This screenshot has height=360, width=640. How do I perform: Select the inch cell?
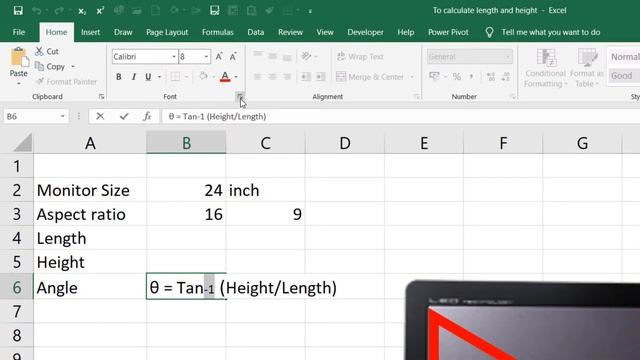click(x=265, y=190)
